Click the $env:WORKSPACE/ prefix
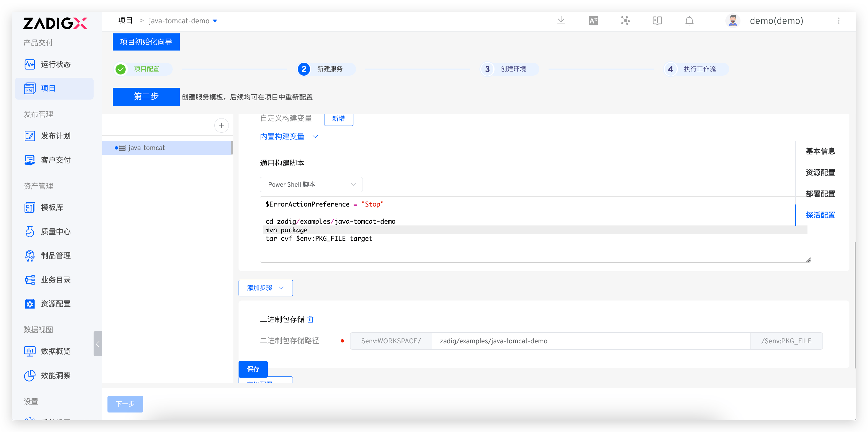Image resolution: width=868 pixels, height=432 pixels. pyautogui.click(x=391, y=341)
